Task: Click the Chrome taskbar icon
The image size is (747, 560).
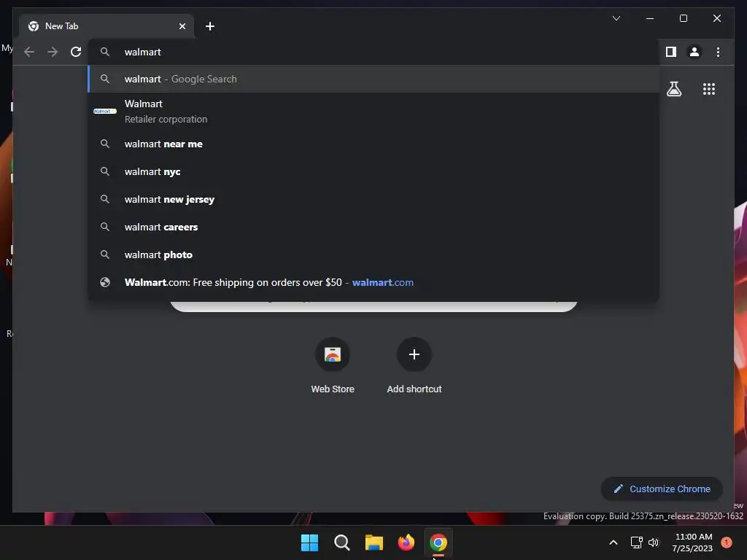Action: (x=438, y=542)
